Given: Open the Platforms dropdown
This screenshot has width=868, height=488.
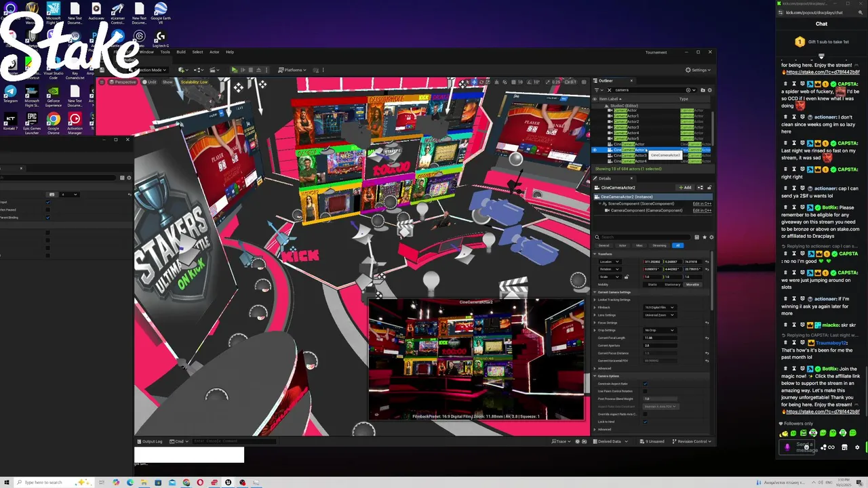Looking at the screenshot, I should [292, 70].
